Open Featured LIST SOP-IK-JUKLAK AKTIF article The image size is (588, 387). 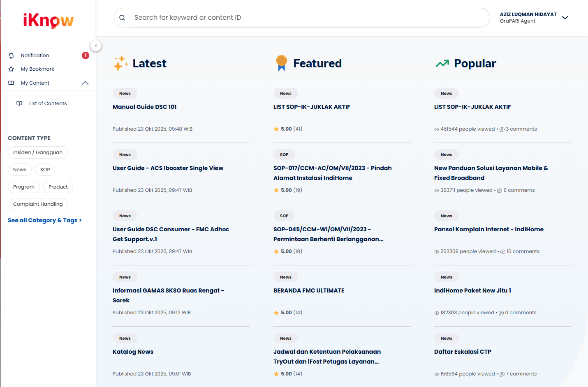click(x=312, y=107)
